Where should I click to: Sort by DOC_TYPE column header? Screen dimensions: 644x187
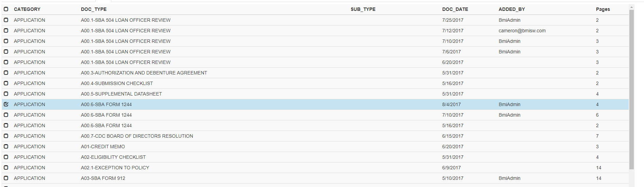(94, 9)
